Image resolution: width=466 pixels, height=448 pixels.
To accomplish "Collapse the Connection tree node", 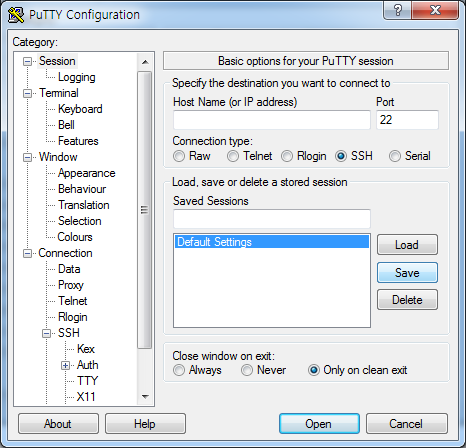I will click(x=27, y=253).
